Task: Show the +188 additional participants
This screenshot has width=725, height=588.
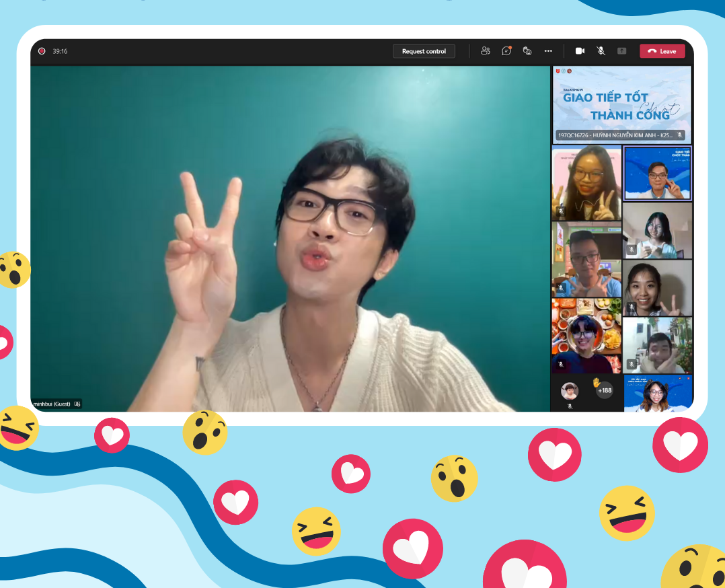Action: (x=605, y=390)
